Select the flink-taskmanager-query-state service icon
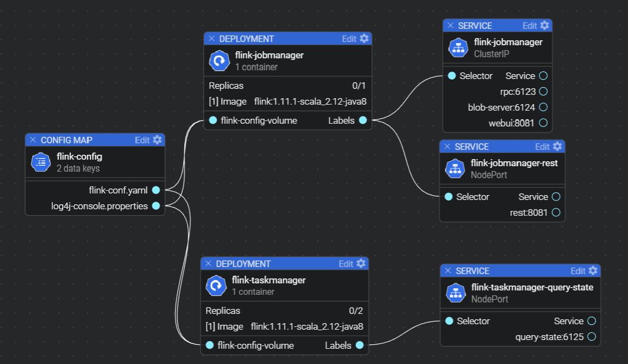This screenshot has width=628, height=364. click(456, 293)
